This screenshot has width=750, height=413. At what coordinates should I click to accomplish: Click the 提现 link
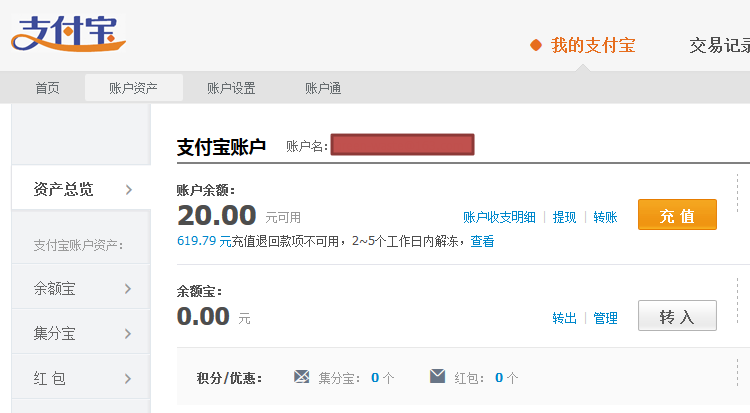[564, 217]
